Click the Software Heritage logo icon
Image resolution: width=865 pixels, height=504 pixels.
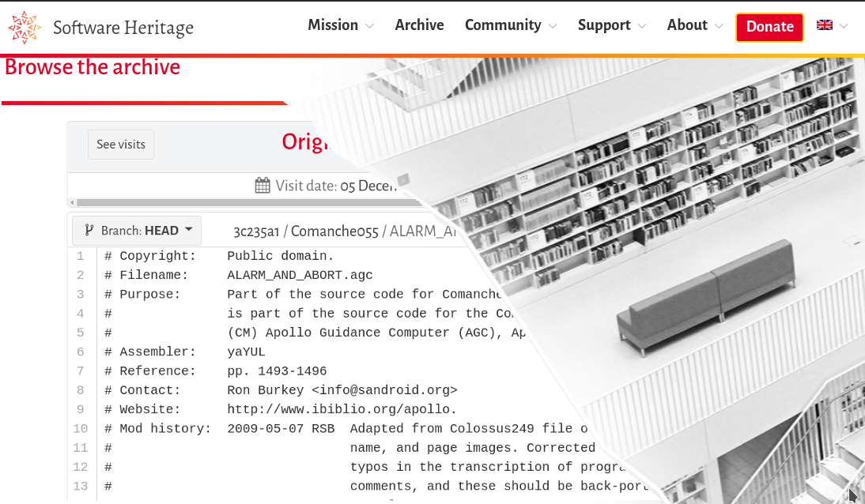[25, 28]
